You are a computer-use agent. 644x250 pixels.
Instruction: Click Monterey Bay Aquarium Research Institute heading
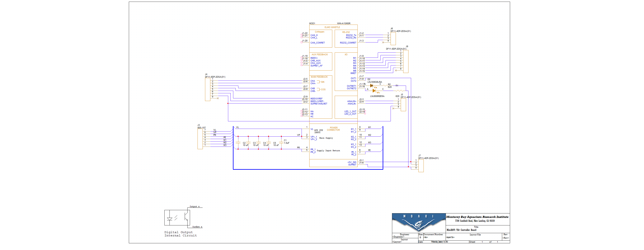477,217
